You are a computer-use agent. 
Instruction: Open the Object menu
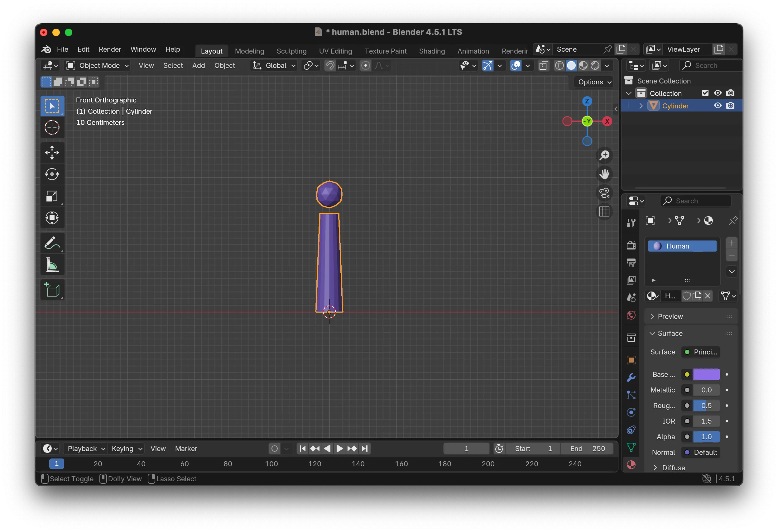click(x=225, y=66)
